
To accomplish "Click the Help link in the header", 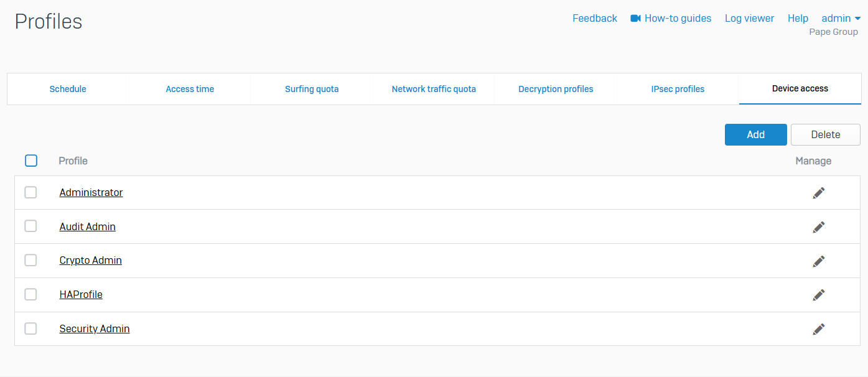I will point(798,19).
